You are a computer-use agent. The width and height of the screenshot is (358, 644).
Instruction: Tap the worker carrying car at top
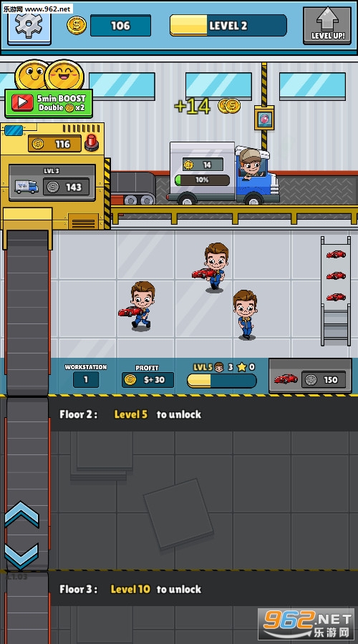(x=212, y=268)
